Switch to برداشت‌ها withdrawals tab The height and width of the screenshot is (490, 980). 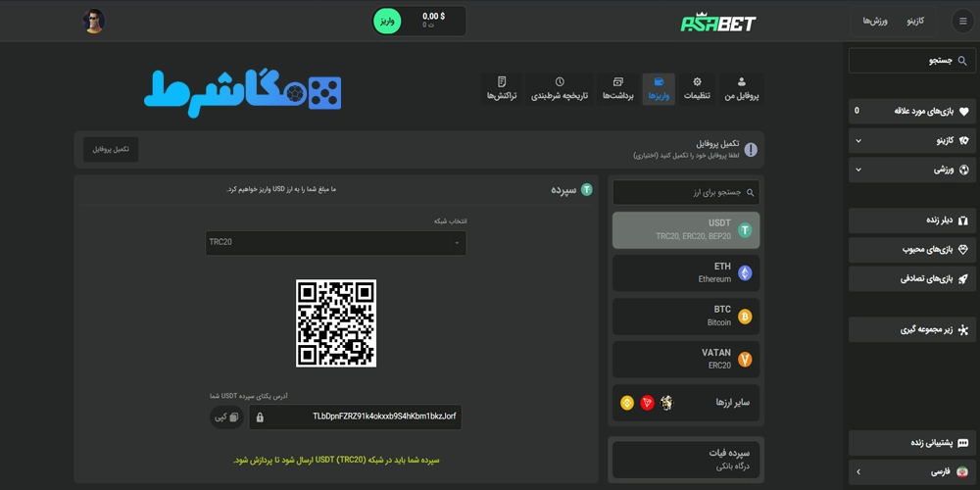click(x=618, y=89)
